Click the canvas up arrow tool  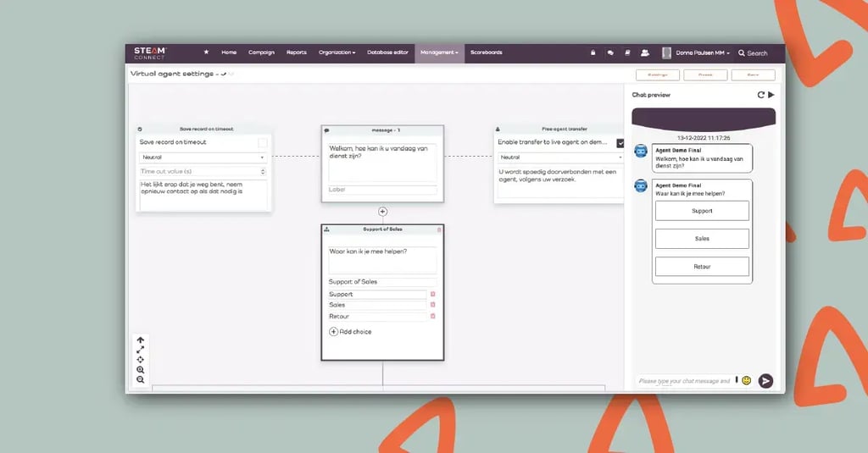141,340
